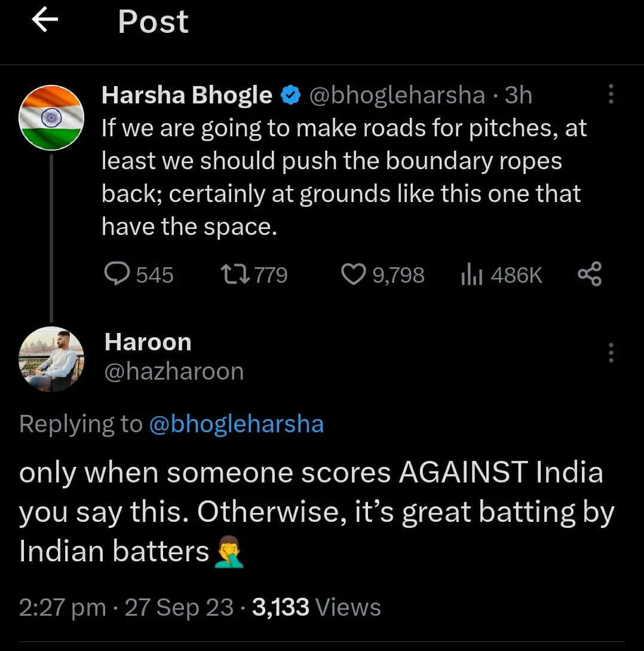644x651 pixels.
Task: Open Harsha Bhogle's Indian flag profile picture
Action: 51,118
